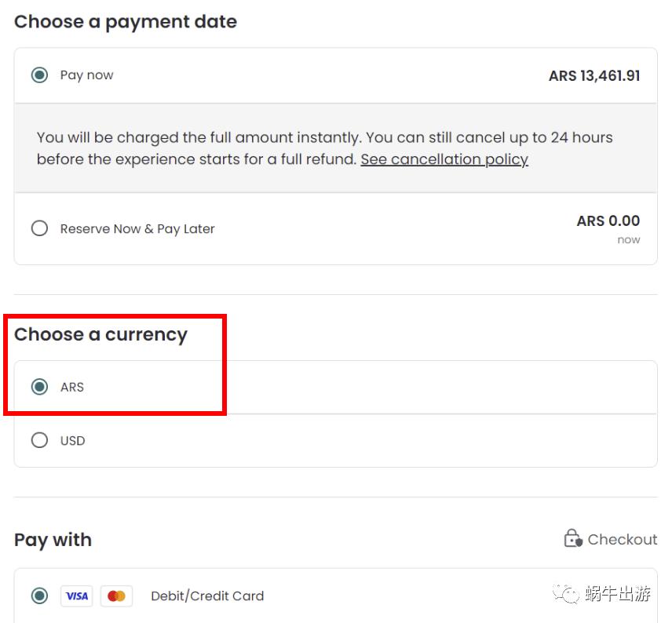Click the Debit/Credit Card label
The image size is (672, 623).
(x=207, y=596)
